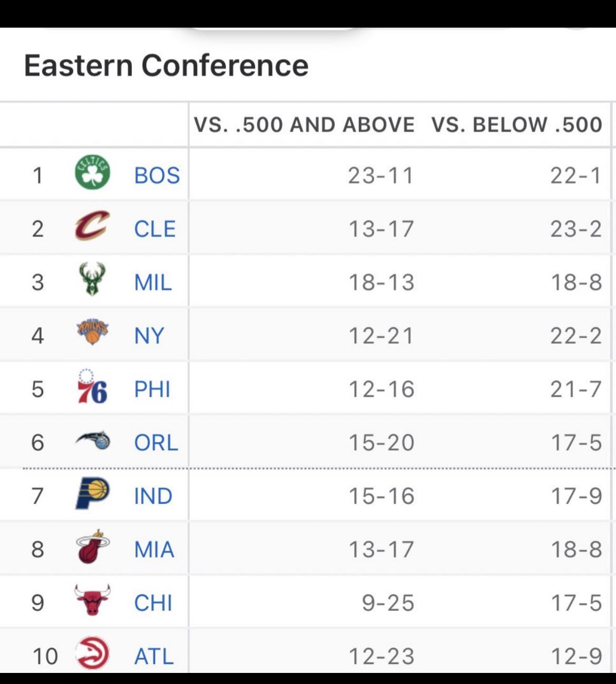Image resolution: width=616 pixels, height=684 pixels.
Task: Click the Miami Heat logo
Action: [x=92, y=547]
